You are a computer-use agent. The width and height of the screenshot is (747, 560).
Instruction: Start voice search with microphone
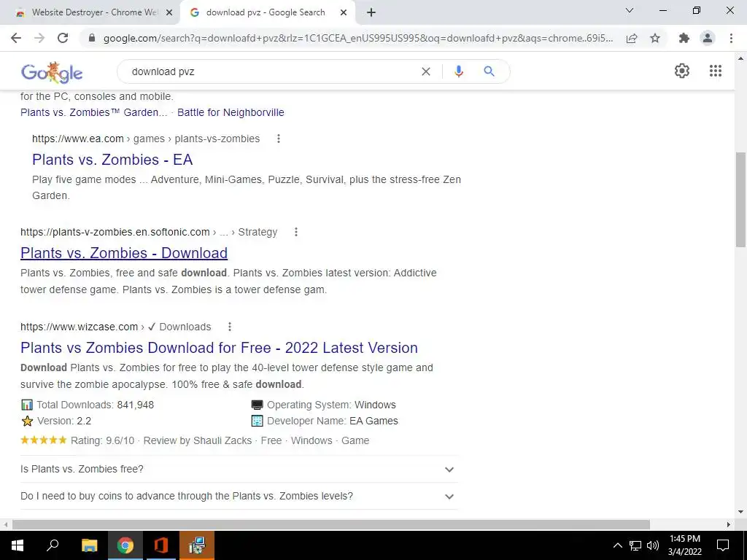click(x=458, y=71)
